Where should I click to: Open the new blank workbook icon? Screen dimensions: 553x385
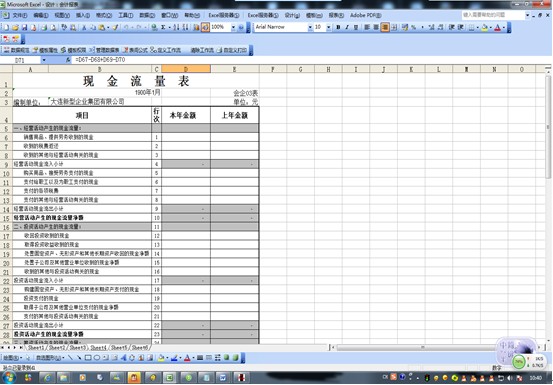(x=6, y=28)
